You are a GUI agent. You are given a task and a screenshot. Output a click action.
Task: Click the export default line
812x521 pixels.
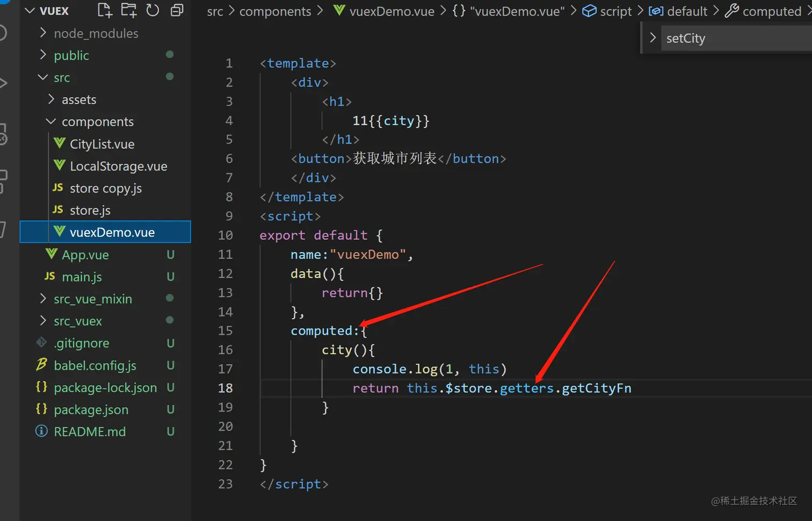pyautogui.click(x=321, y=235)
